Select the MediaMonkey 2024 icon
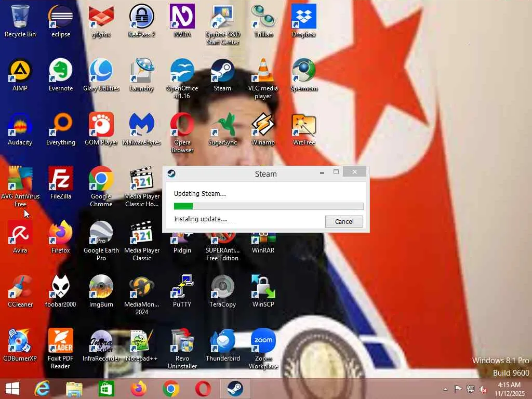The image size is (532, 399). [x=141, y=295]
